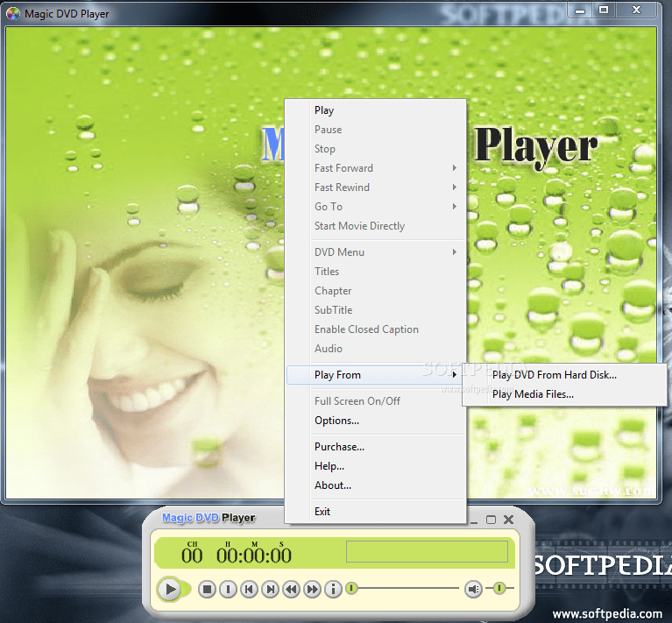Close the control panel window

pyautogui.click(x=509, y=520)
